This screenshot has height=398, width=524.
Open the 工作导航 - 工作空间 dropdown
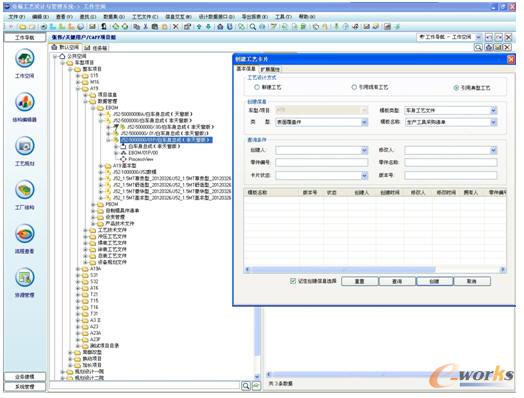(479, 37)
